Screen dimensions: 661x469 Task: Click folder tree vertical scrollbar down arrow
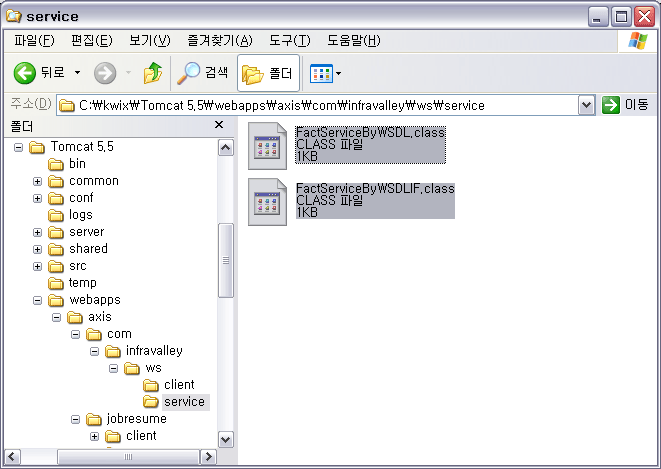[x=225, y=439]
